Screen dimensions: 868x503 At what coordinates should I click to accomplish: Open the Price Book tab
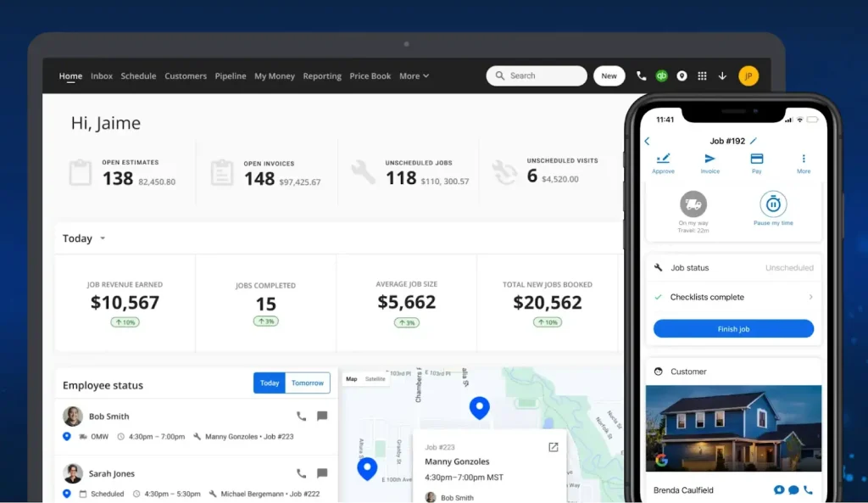click(x=370, y=75)
